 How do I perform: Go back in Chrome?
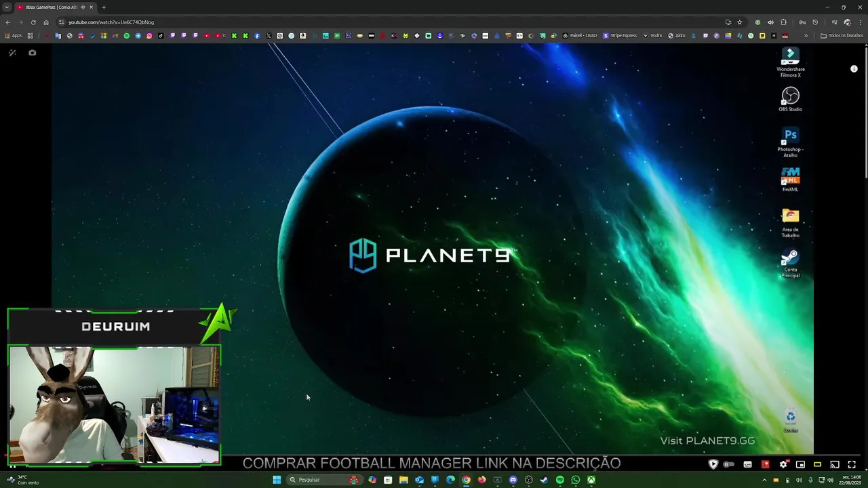(7, 22)
